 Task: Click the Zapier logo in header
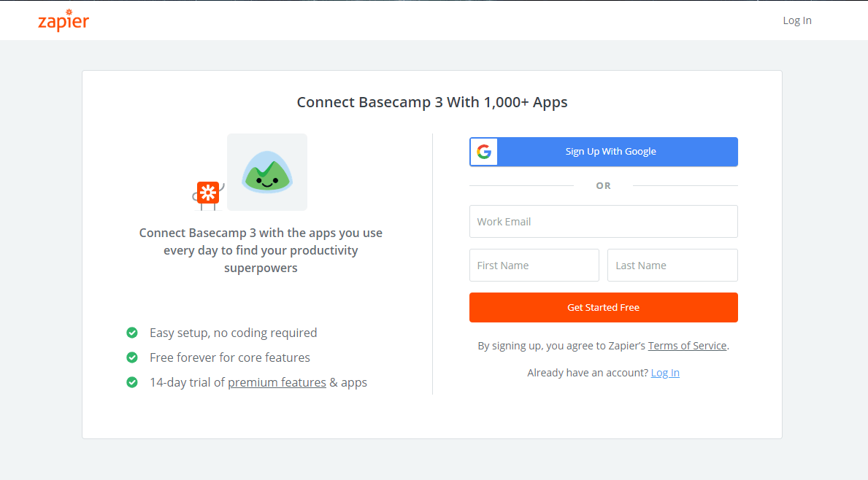tap(63, 20)
